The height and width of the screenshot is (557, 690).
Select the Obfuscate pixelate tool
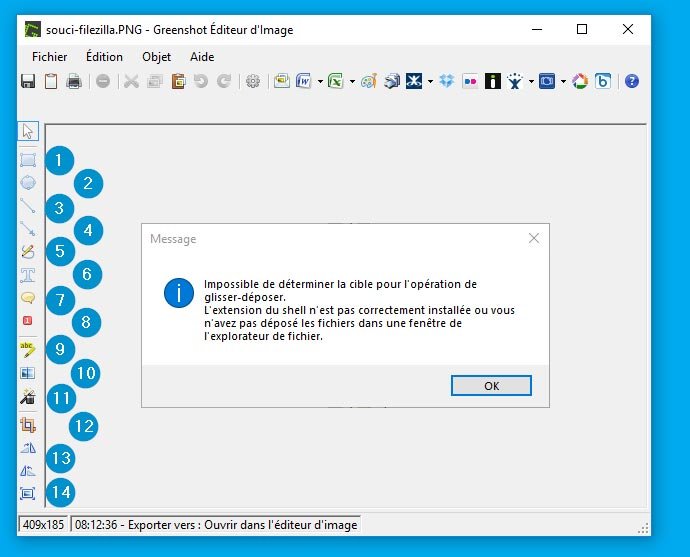(x=28, y=373)
